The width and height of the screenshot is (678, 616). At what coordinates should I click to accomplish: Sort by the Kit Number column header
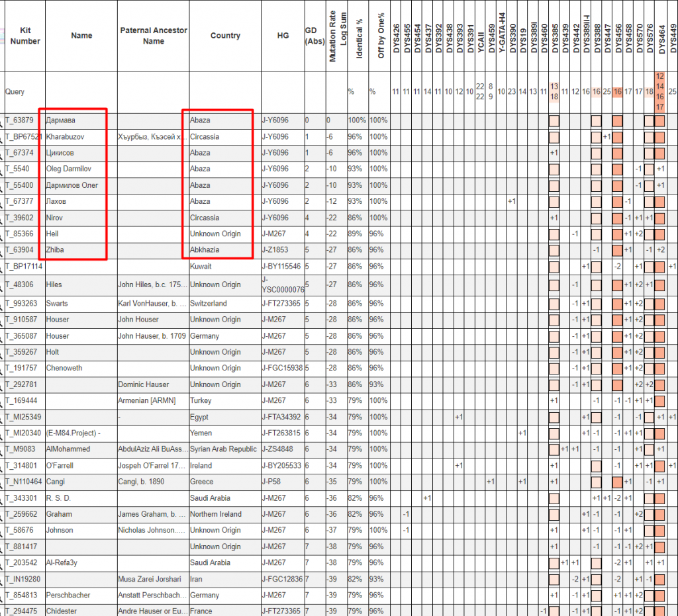[25, 36]
